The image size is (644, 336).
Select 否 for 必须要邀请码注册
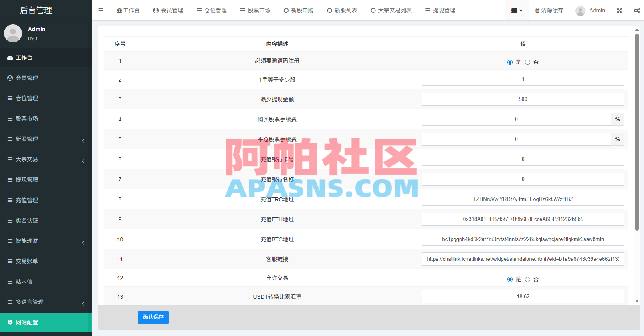[527, 62]
